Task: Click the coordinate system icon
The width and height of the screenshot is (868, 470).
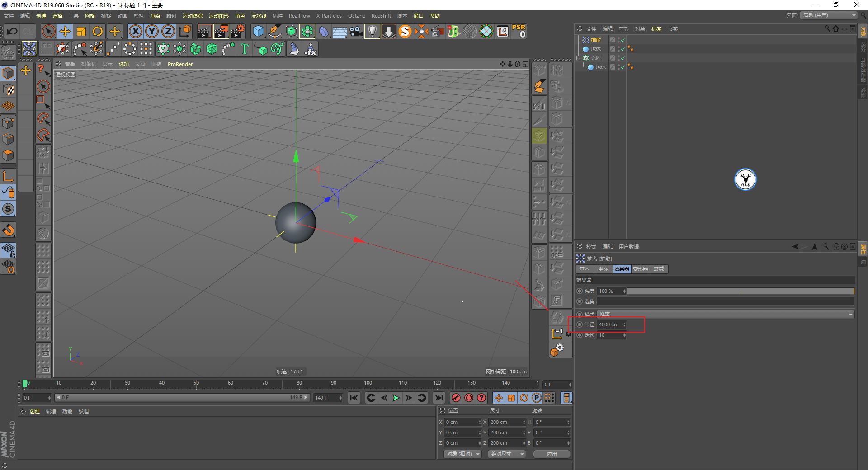Action: tap(184, 31)
